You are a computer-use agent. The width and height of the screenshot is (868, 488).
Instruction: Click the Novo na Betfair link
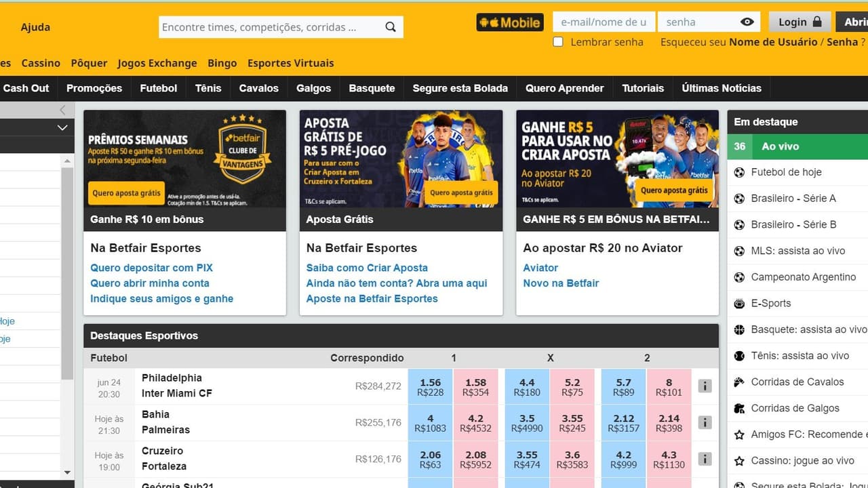pos(561,283)
